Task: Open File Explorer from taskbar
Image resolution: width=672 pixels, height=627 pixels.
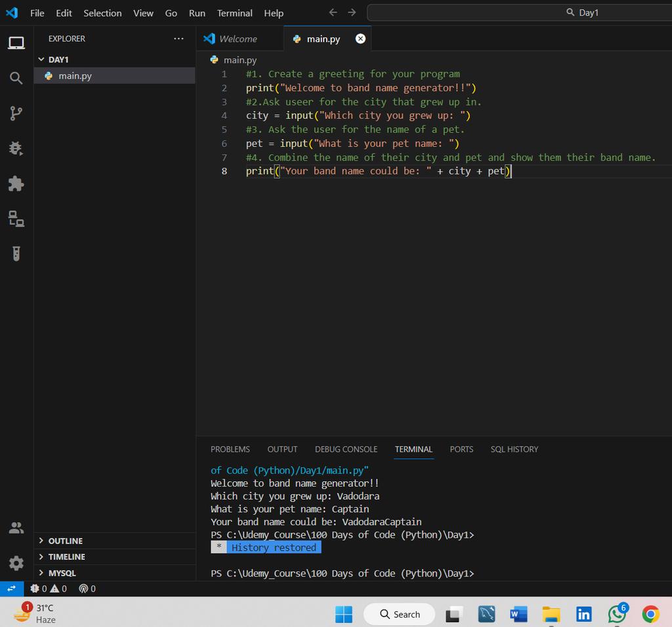Action: pyautogui.click(x=551, y=615)
